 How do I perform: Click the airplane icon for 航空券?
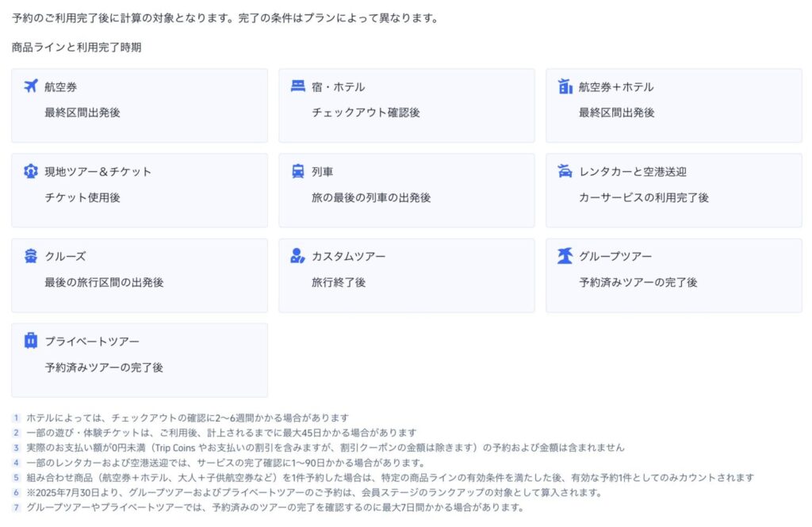[x=31, y=86]
